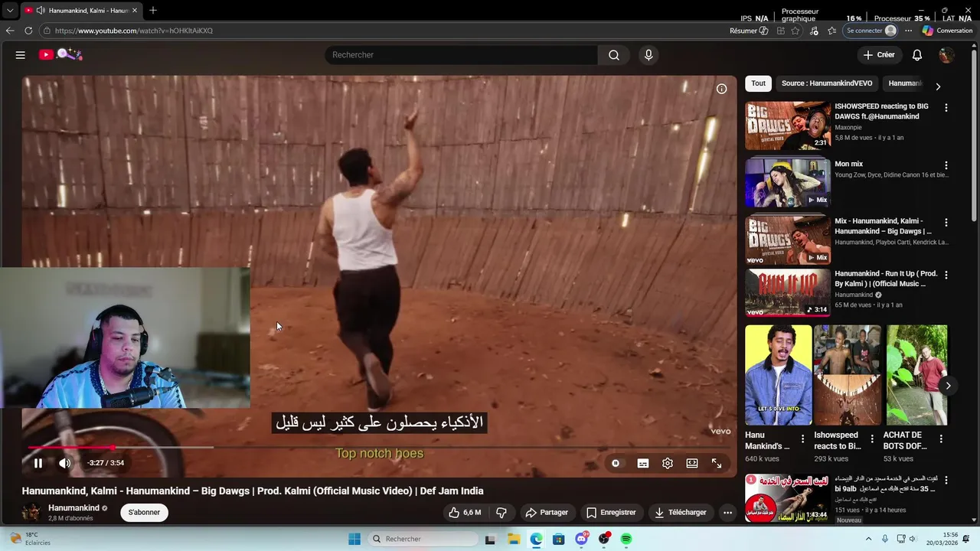Click the search magnifier button
The image size is (980, 551).
tap(614, 55)
